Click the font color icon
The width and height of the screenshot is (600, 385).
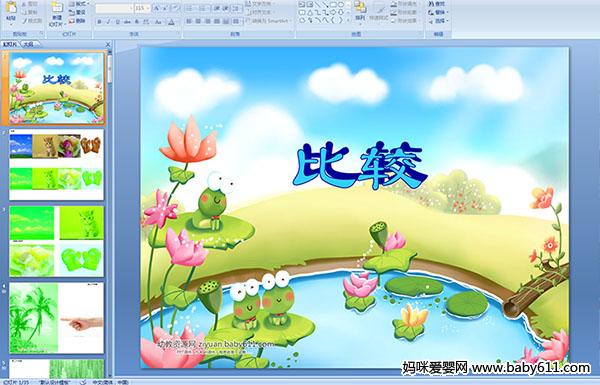(171, 22)
